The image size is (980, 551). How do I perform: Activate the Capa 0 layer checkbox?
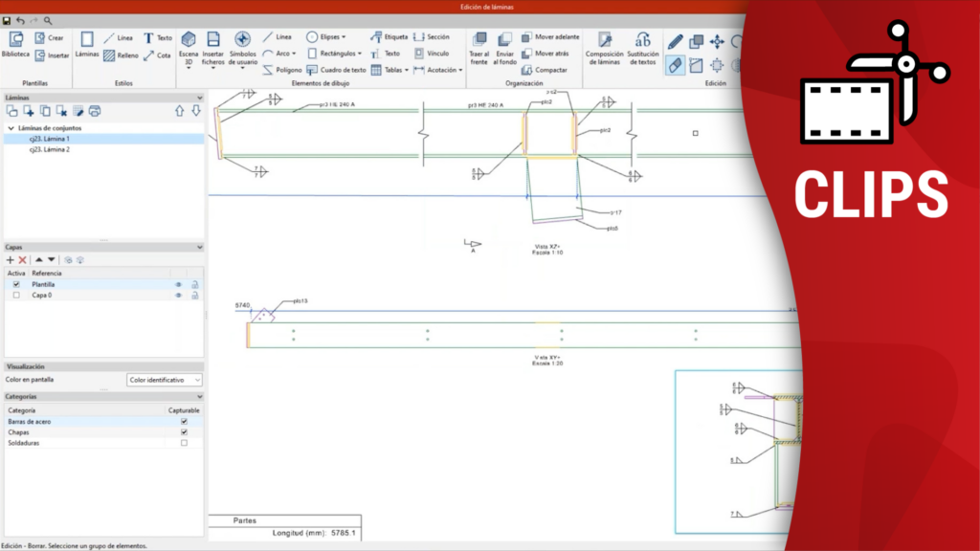15,296
